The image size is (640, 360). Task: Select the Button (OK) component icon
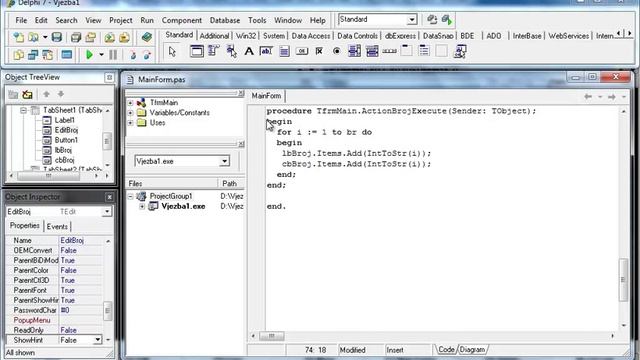click(x=302, y=51)
